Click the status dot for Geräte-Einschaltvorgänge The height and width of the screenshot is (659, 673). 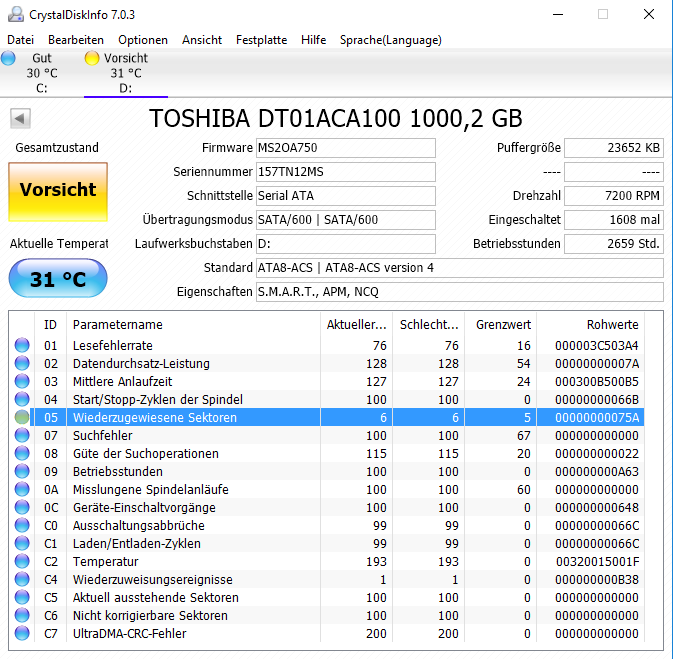(x=22, y=507)
